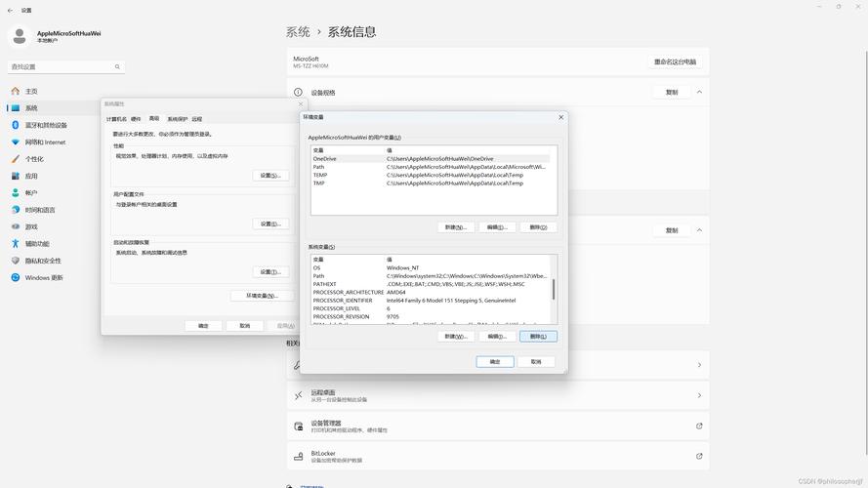Select the OneDrive user variable row

432,159
